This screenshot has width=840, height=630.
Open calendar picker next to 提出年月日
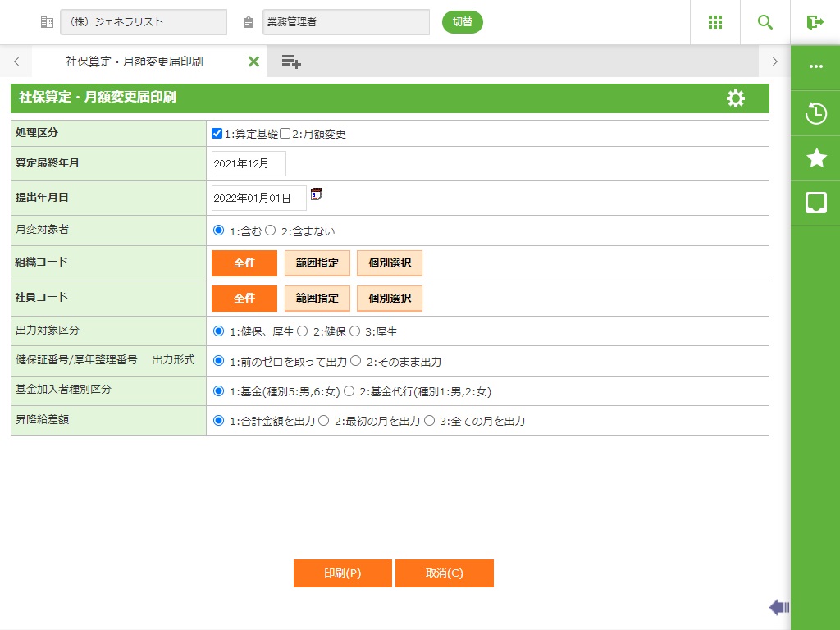click(x=317, y=194)
